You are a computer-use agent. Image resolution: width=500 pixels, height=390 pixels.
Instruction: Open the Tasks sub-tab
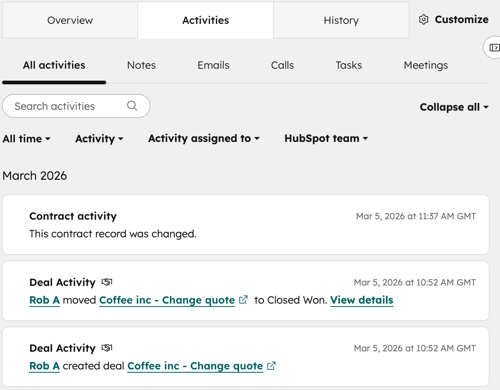coord(349,65)
